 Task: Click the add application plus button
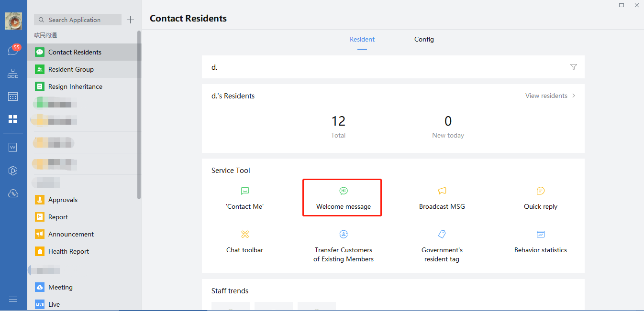(131, 20)
